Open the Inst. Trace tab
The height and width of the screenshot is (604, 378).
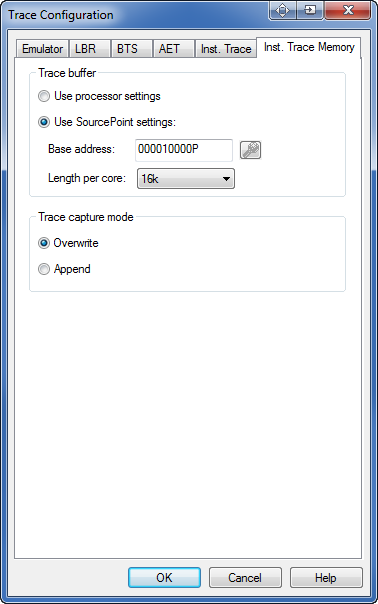click(x=226, y=49)
